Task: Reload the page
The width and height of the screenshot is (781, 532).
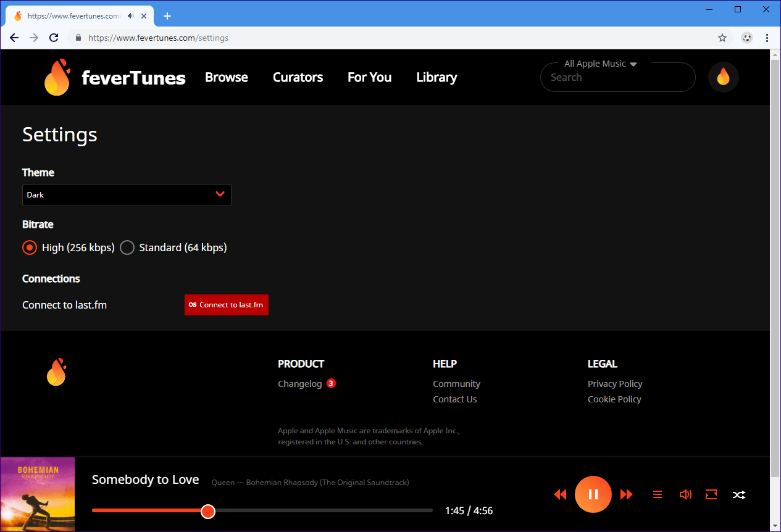Action: 54,38
